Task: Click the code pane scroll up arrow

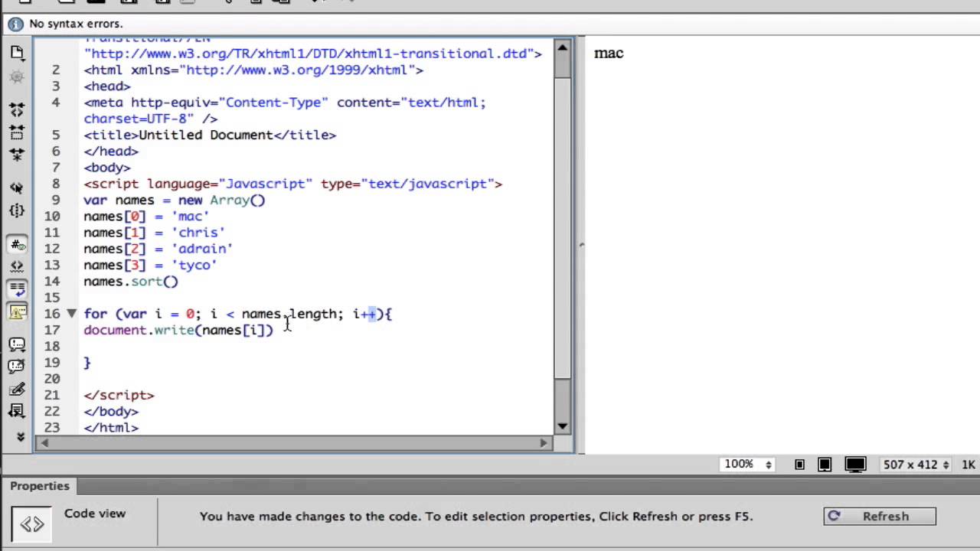Action: pyautogui.click(x=563, y=47)
